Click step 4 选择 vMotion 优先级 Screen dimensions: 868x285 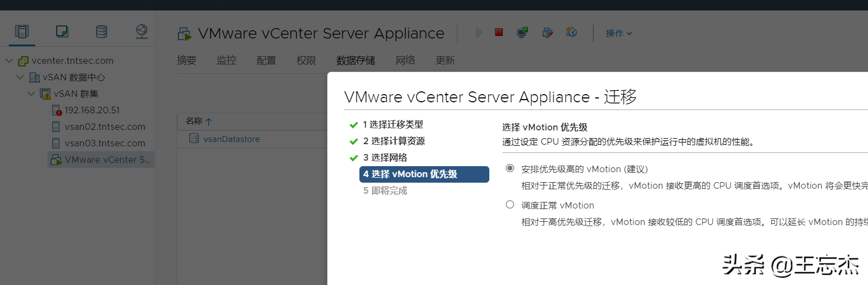pyautogui.click(x=424, y=174)
